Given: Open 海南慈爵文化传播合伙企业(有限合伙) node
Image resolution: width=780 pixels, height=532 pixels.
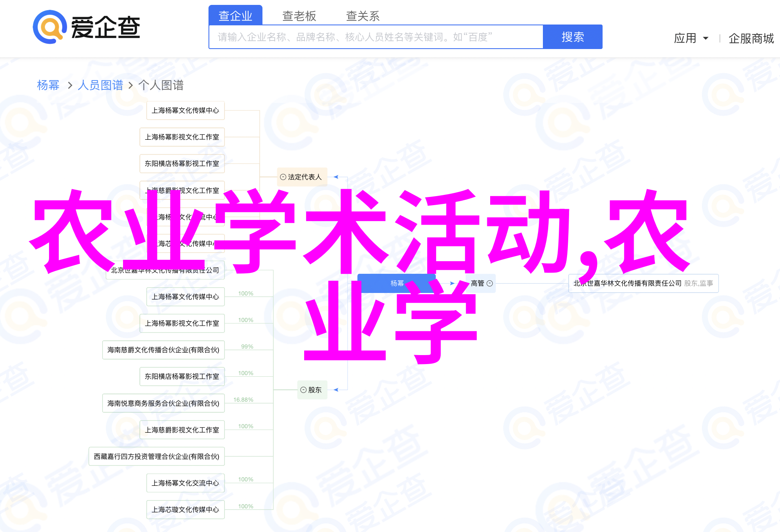Looking at the screenshot, I should (x=164, y=350).
